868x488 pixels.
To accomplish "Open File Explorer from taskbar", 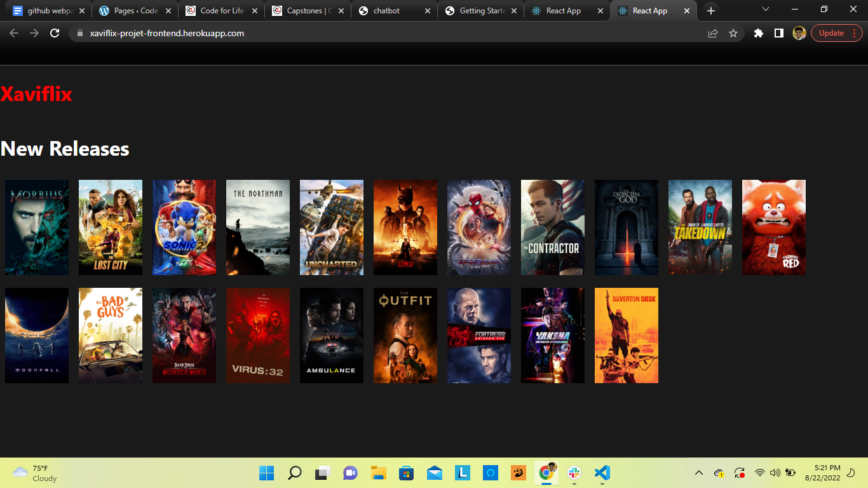I will click(x=379, y=473).
